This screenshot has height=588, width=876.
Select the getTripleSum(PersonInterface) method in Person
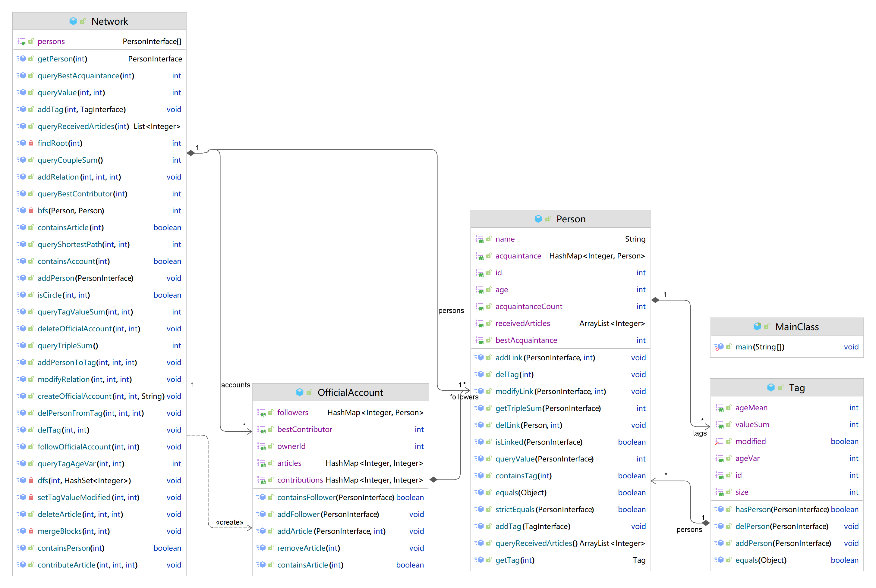(548, 408)
